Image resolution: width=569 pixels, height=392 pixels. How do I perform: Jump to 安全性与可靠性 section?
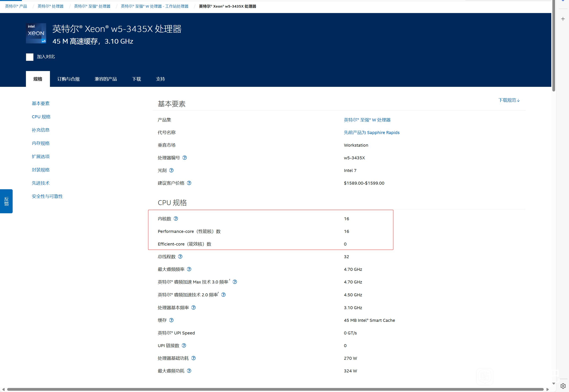pyautogui.click(x=47, y=196)
